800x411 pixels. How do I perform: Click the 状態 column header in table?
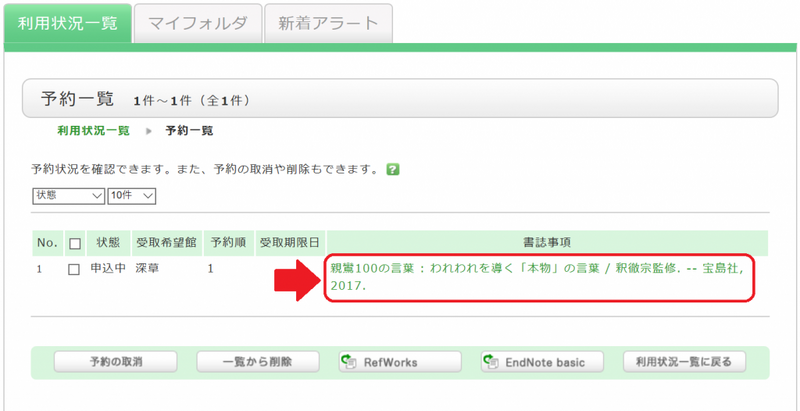pos(108,243)
